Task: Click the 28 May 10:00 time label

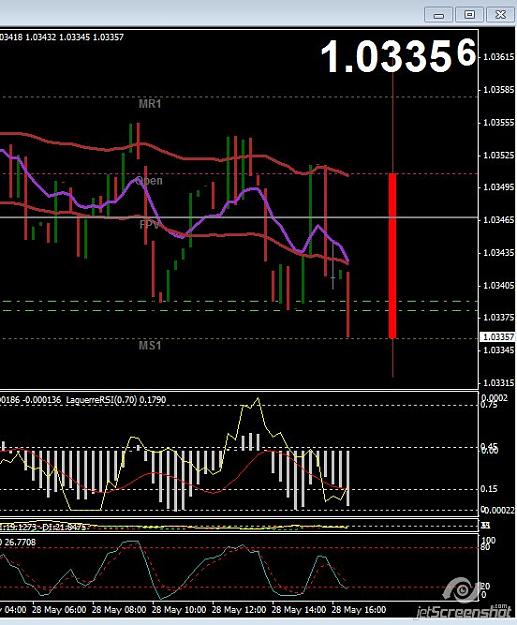Action: click(x=179, y=610)
